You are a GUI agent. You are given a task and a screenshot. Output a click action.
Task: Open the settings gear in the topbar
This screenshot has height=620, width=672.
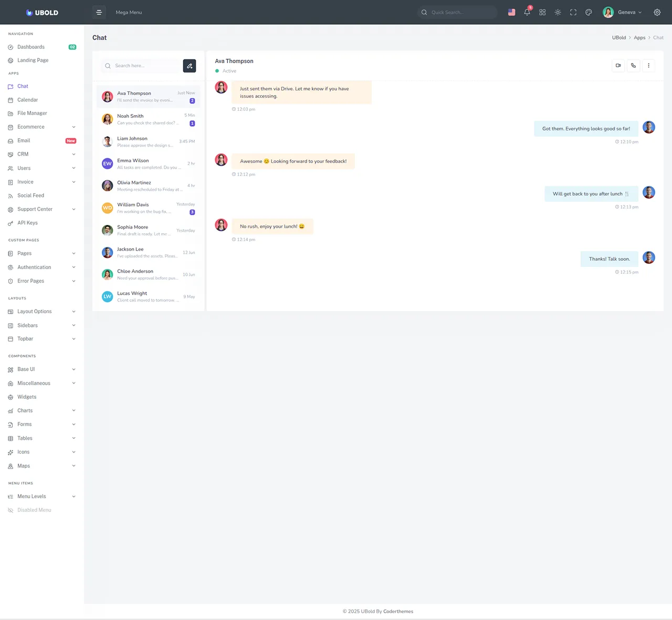point(657,12)
